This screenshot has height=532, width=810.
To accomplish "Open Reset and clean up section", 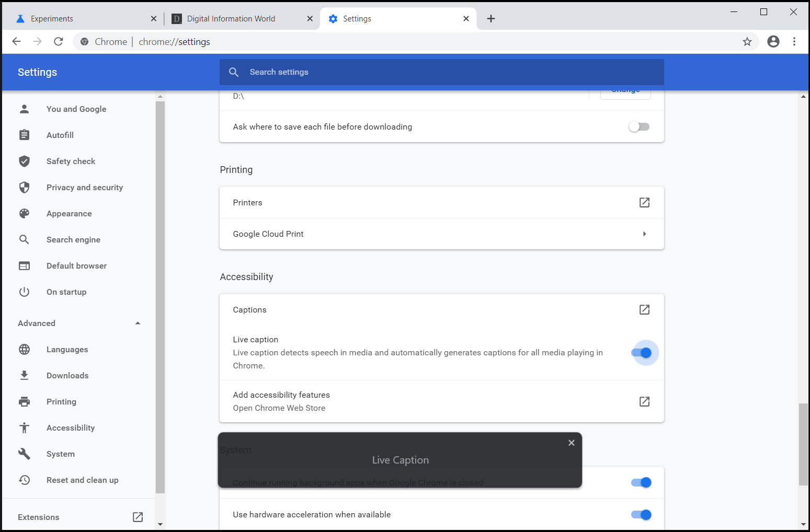I will tap(83, 480).
